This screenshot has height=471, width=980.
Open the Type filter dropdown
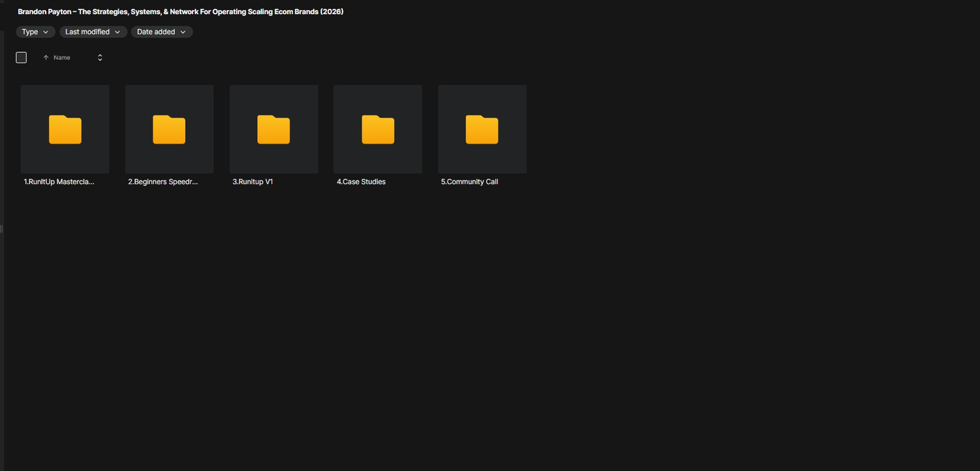point(35,32)
